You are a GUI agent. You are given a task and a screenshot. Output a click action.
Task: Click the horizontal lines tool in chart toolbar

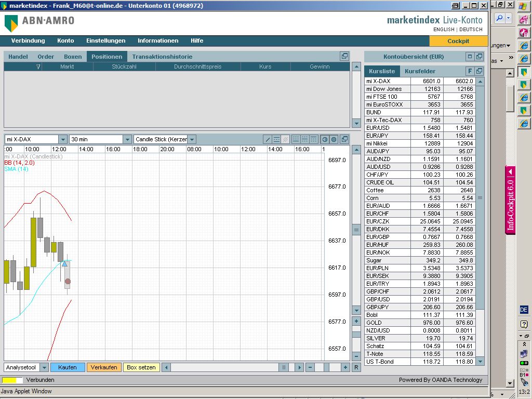click(x=277, y=139)
